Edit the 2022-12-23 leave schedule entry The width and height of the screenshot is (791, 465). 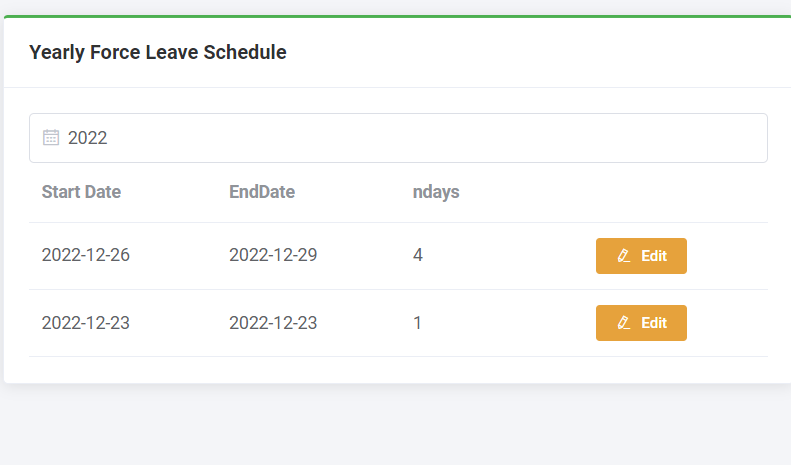pos(641,323)
